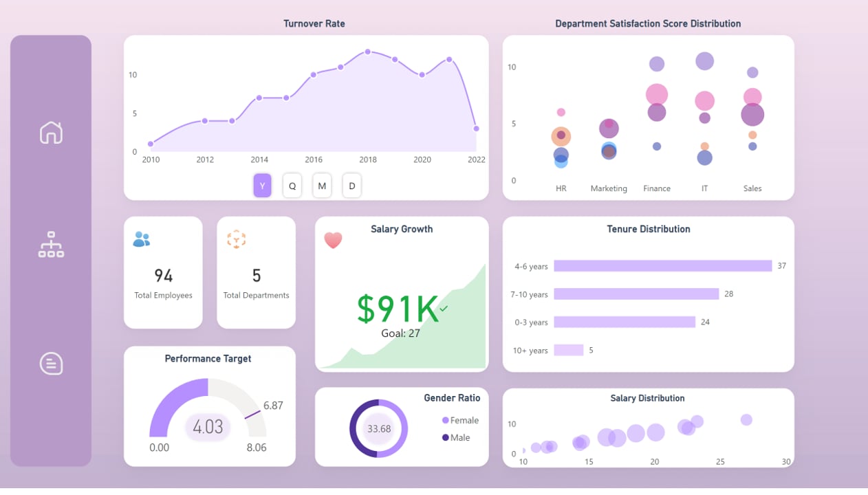Click the 7-10 years tenure bar
Viewport: 868px width, 495px height.
tap(636, 294)
